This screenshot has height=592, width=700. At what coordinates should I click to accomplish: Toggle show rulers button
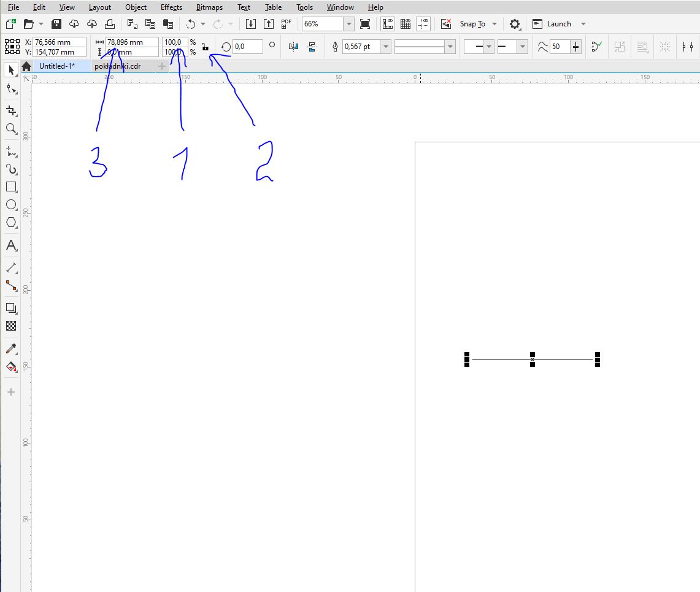click(388, 24)
